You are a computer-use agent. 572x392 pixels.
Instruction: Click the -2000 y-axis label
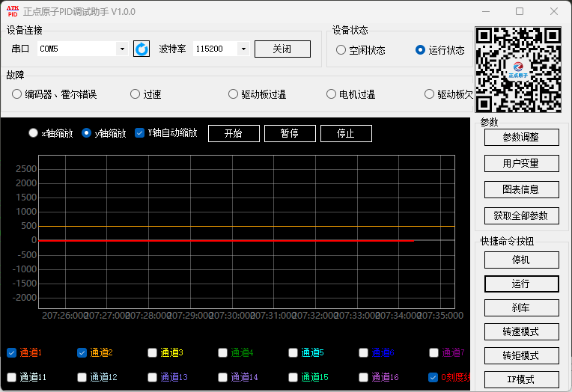(x=25, y=298)
